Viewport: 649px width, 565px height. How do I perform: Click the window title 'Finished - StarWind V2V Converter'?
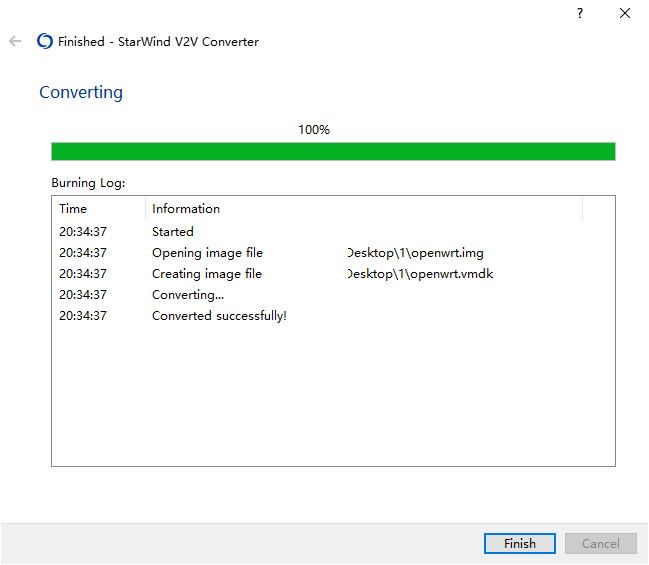tap(158, 41)
